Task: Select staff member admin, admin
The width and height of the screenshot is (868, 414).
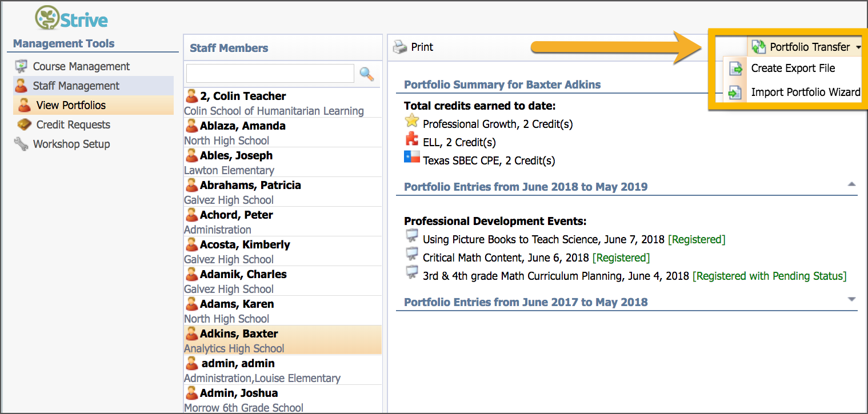Action: [283, 370]
